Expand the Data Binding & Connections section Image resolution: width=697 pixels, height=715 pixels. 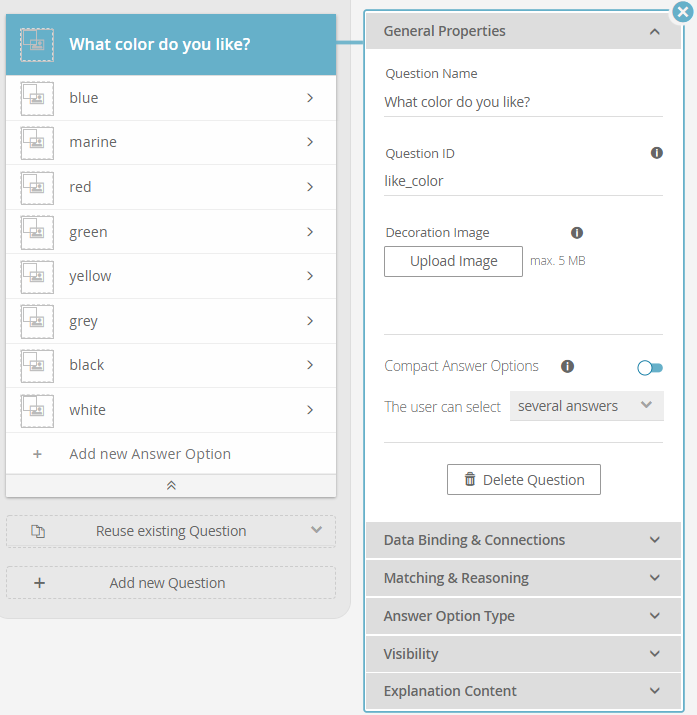coord(523,540)
